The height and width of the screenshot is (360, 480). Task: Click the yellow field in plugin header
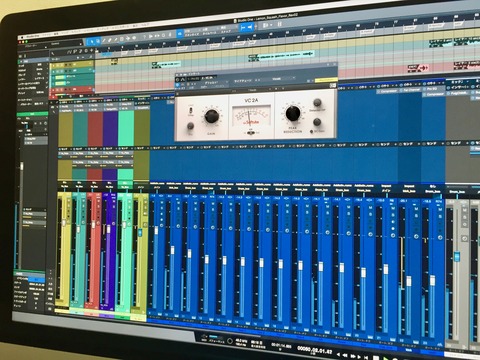[326, 80]
